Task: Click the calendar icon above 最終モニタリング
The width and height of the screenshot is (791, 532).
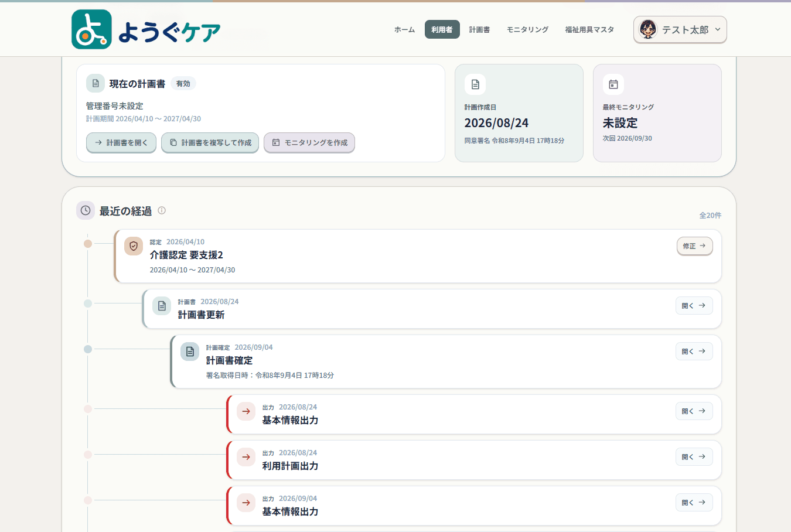Action: [613, 84]
